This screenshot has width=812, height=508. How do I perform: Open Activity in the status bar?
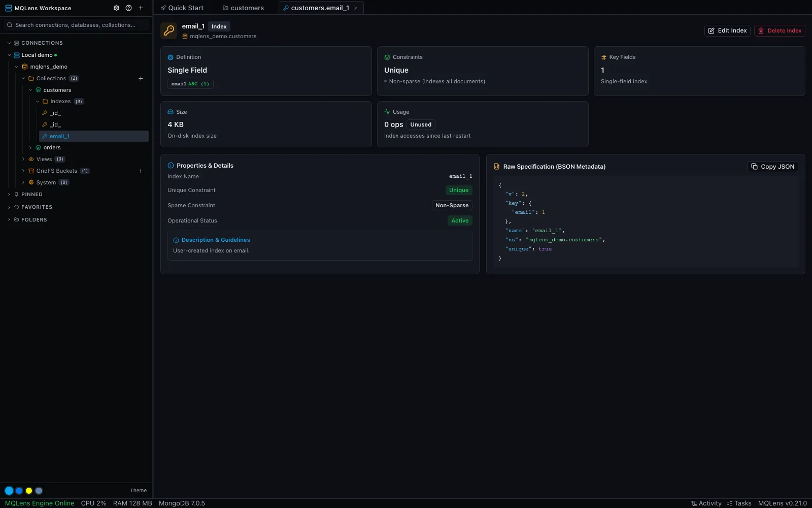click(x=706, y=503)
